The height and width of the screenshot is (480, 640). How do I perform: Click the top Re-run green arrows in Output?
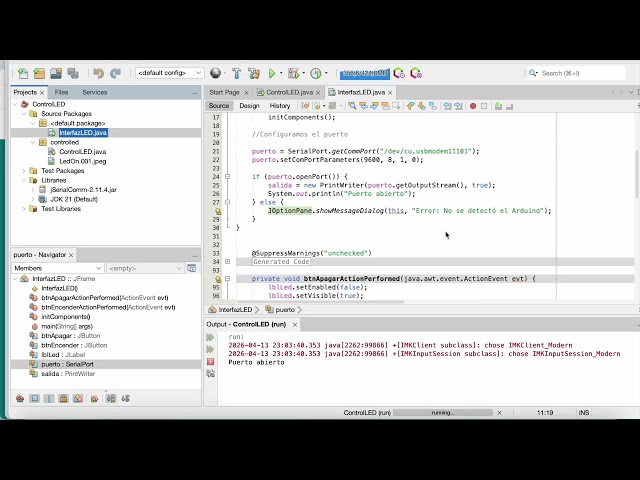(210, 337)
